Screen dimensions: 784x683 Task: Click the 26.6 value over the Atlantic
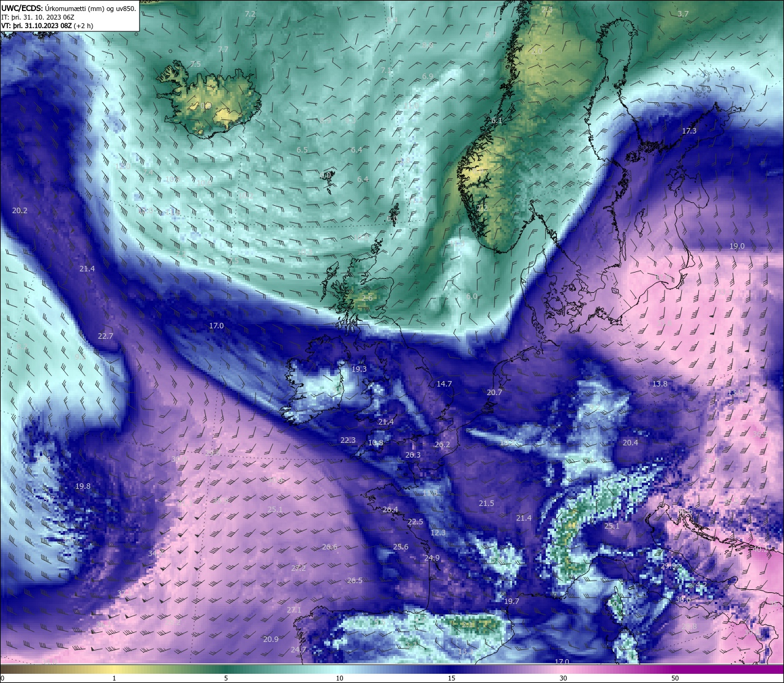(330, 546)
